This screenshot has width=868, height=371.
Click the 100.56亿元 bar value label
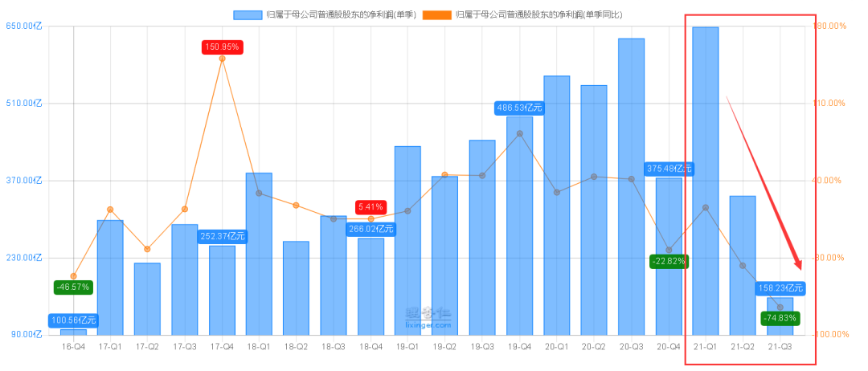tap(74, 320)
